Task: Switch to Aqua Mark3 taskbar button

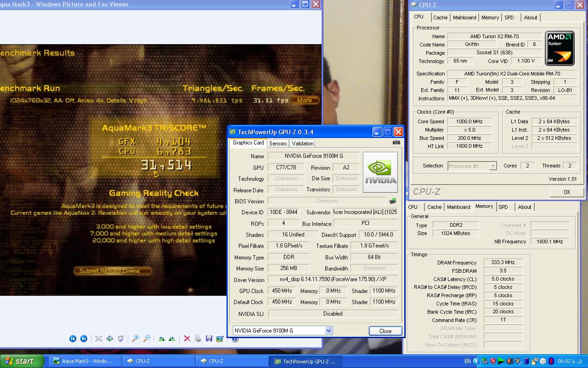Action: pyautogui.click(x=85, y=361)
